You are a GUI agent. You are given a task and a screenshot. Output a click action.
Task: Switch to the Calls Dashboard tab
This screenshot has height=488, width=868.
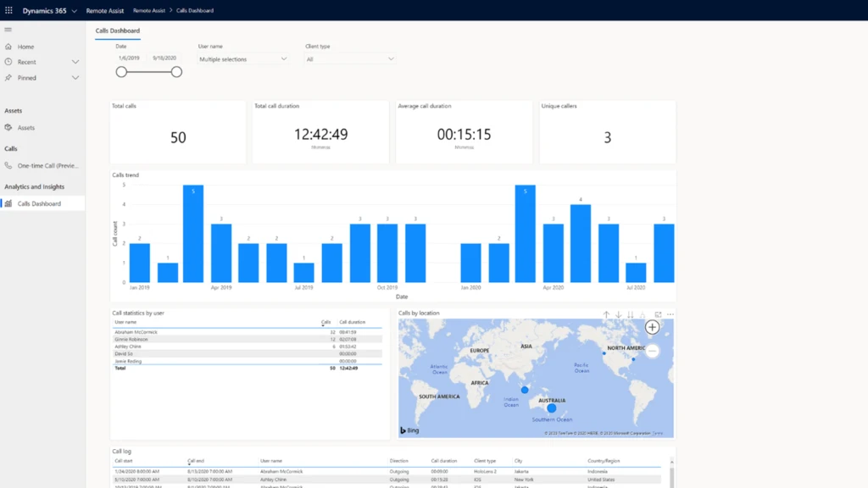117,30
